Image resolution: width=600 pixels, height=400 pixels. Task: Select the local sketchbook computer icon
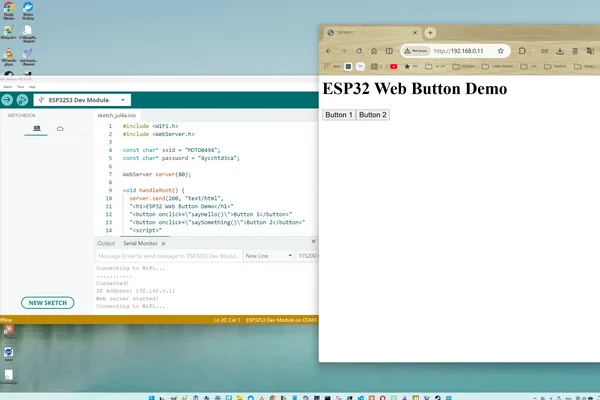(x=37, y=128)
